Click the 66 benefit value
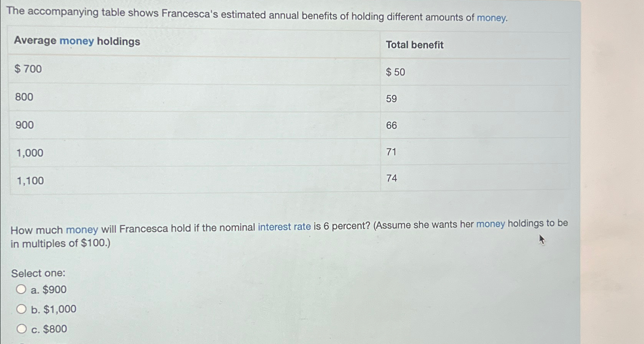This screenshot has height=344, width=644. (391, 125)
